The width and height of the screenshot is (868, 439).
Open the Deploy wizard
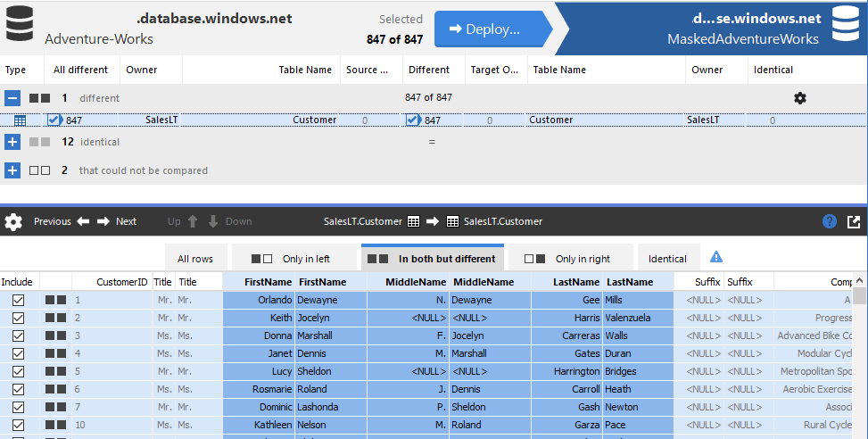point(492,29)
